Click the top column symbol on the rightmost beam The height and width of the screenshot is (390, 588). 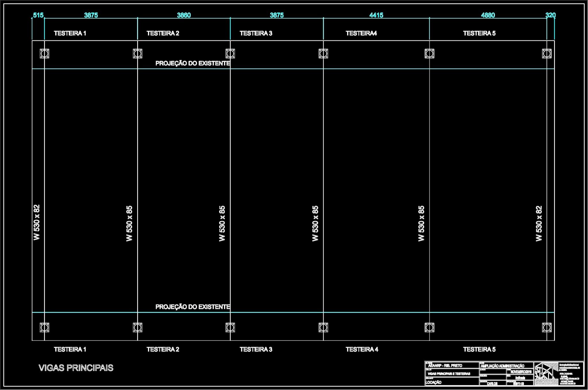(547, 53)
